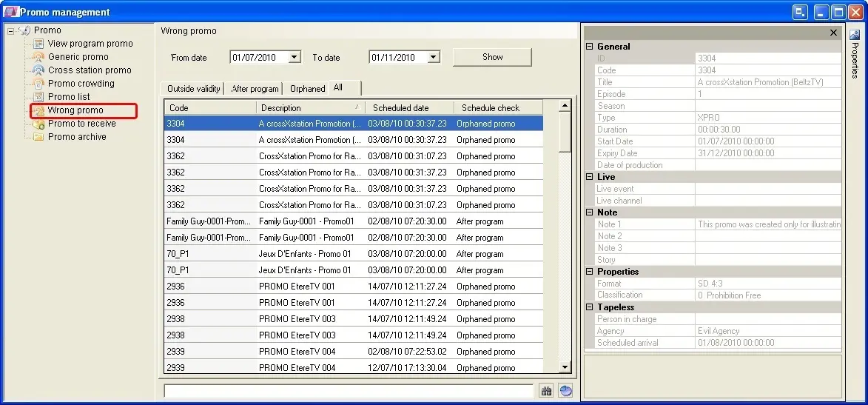Click the refresh globe icon beside search
Viewport: 868px width, 405px height.
point(565,391)
